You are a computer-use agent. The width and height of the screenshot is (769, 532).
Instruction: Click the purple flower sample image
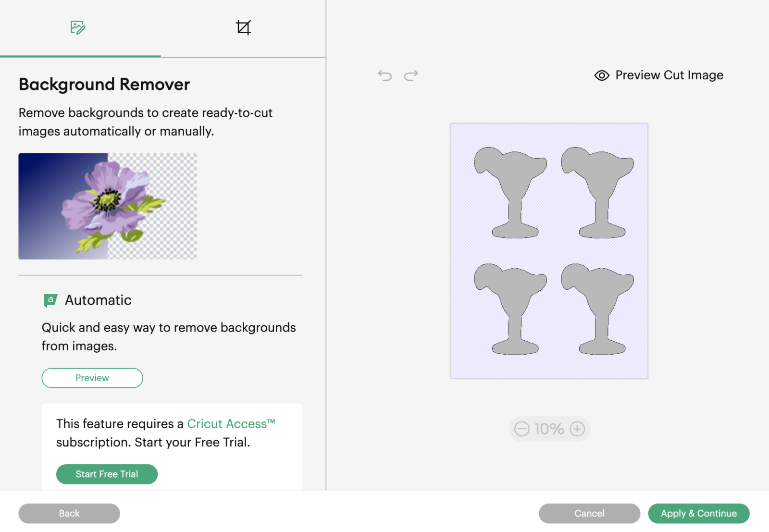[108, 206]
